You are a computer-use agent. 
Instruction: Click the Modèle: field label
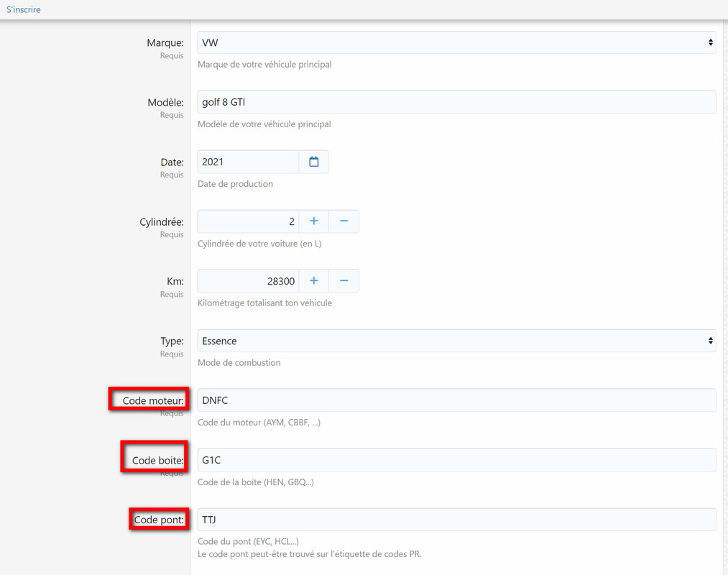point(166,102)
